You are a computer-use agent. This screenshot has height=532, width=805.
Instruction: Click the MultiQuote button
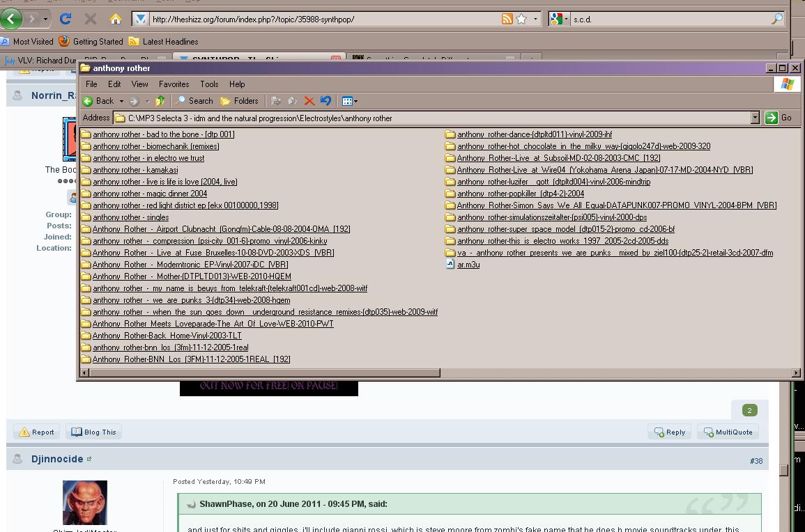click(728, 432)
